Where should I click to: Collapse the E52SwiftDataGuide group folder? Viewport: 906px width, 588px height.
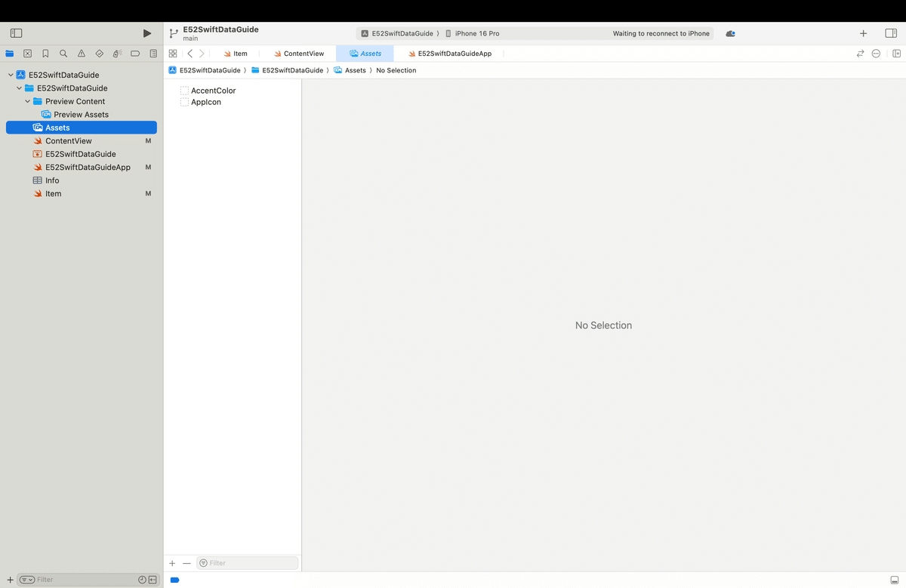[20, 88]
